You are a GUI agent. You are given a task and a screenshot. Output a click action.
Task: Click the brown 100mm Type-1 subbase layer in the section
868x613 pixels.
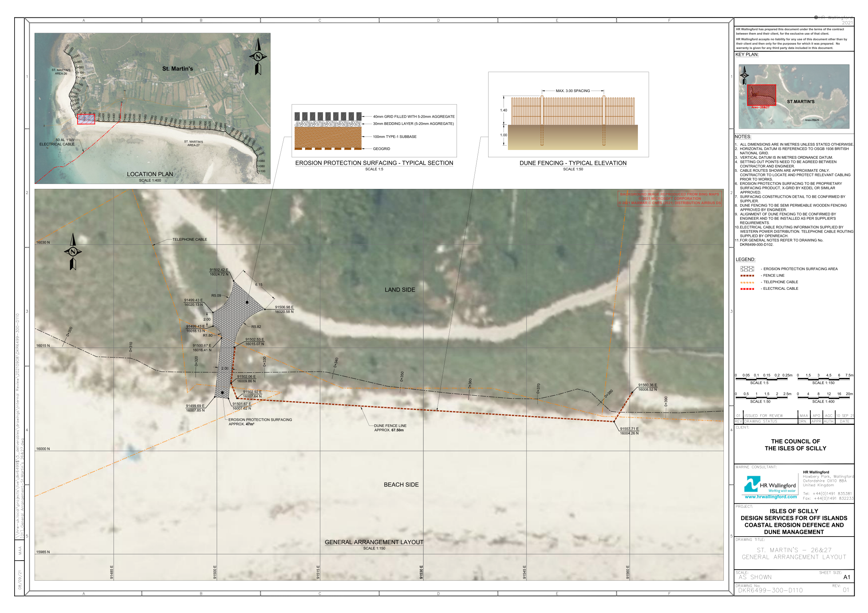point(328,137)
